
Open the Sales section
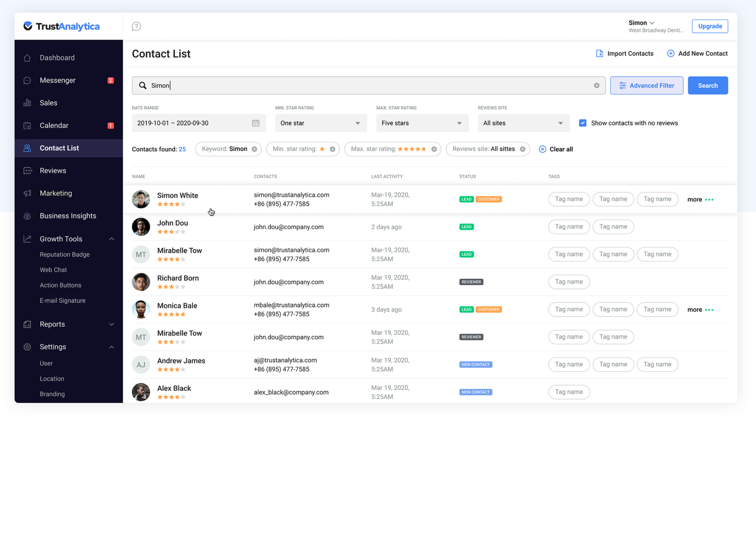pos(48,103)
